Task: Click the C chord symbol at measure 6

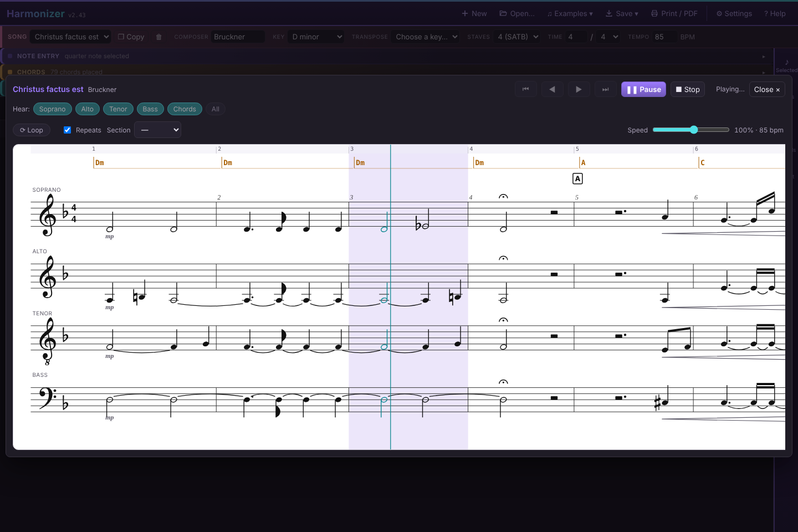Action: point(703,163)
